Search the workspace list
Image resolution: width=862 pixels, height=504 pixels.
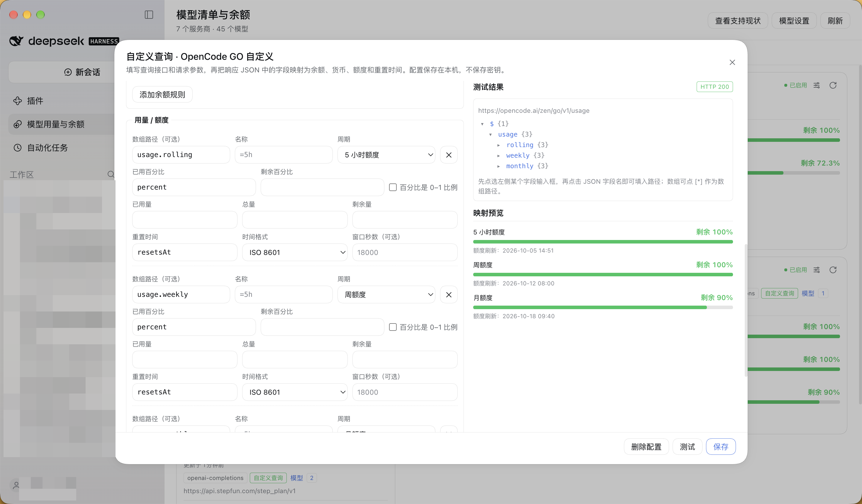click(111, 174)
